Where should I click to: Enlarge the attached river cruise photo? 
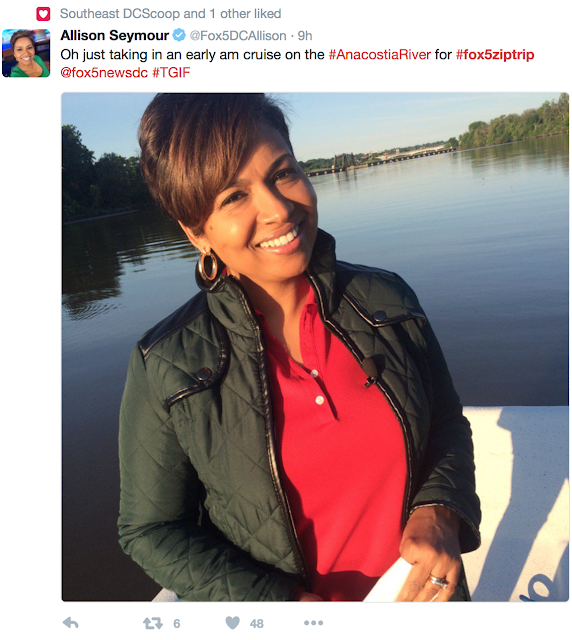click(x=315, y=347)
